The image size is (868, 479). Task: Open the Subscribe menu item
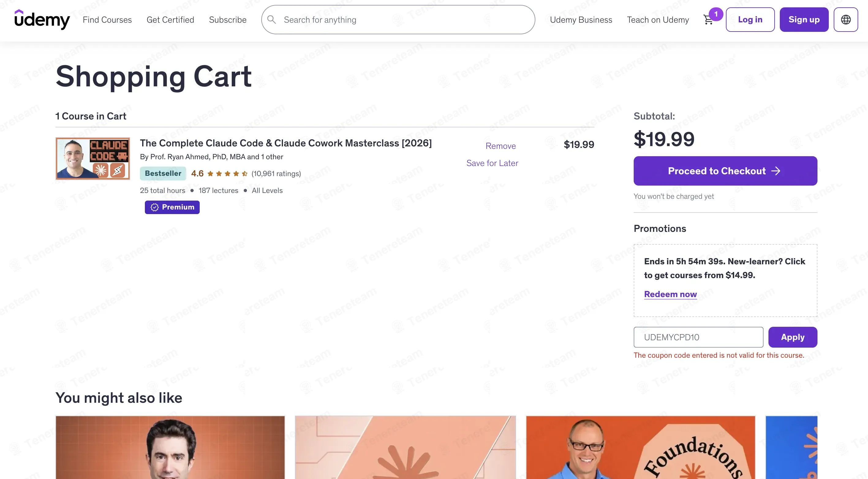(228, 20)
